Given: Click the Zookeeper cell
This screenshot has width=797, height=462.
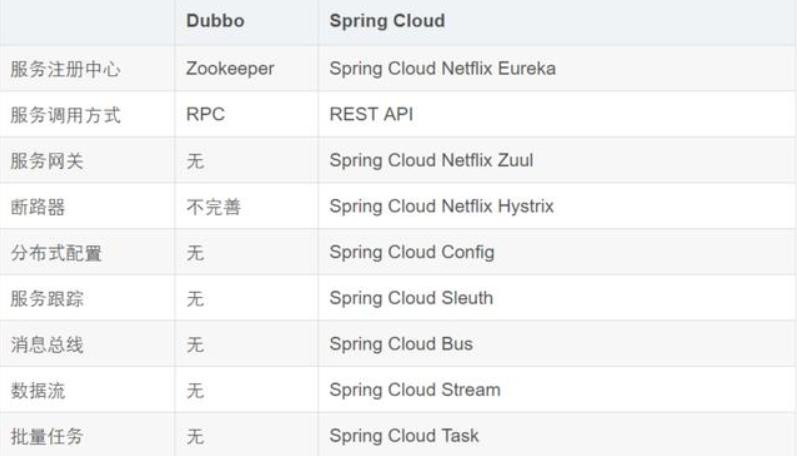Looking at the screenshot, I should coord(229,69).
